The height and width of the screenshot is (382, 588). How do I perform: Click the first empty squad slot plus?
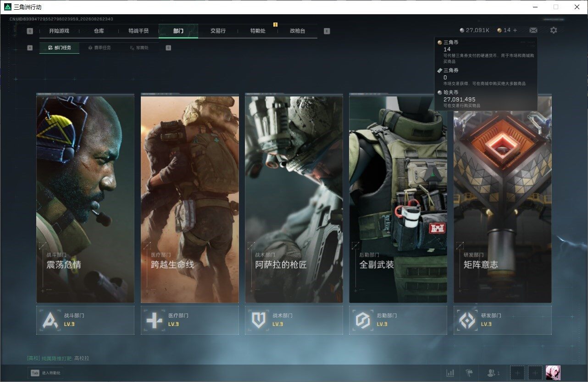[517, 373]
